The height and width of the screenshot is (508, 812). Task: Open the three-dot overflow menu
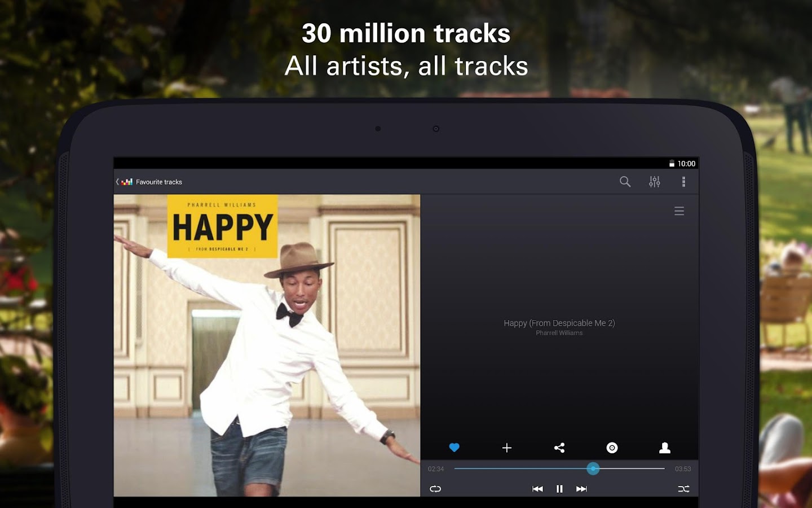pos(683,182)
